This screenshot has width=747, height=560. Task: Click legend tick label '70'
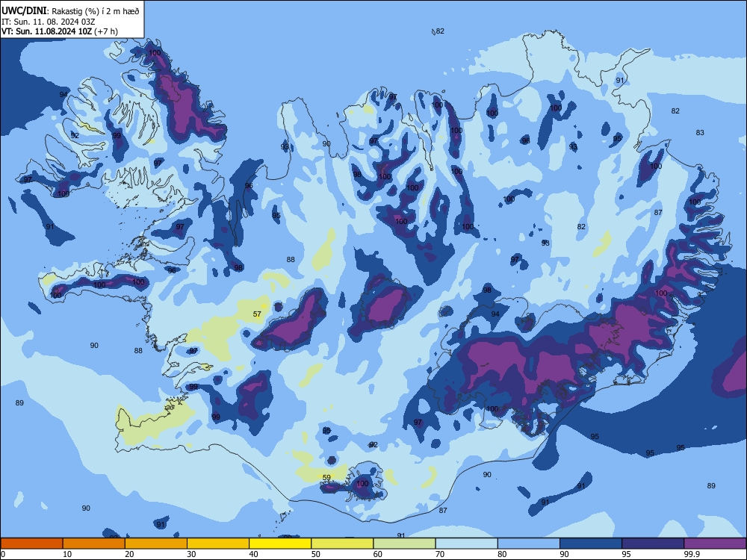point(440,554)
